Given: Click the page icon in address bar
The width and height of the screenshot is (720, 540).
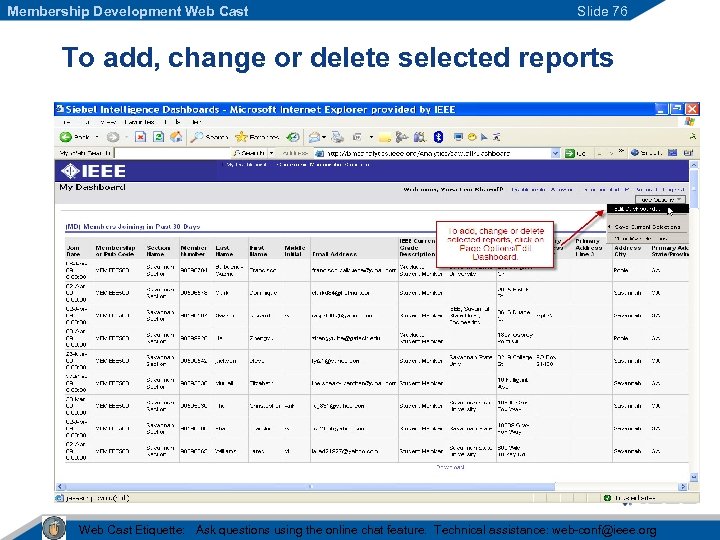Looking at the screenshot, I should 320,153.
